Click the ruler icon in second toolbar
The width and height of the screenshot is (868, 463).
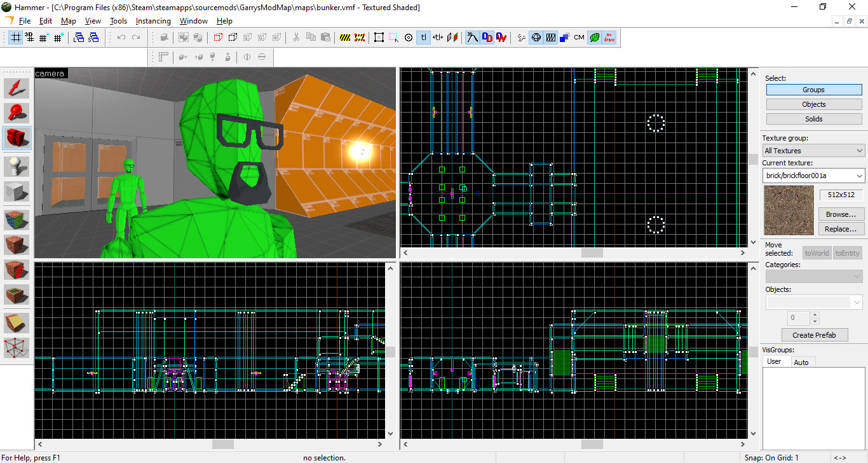(164, 57)
